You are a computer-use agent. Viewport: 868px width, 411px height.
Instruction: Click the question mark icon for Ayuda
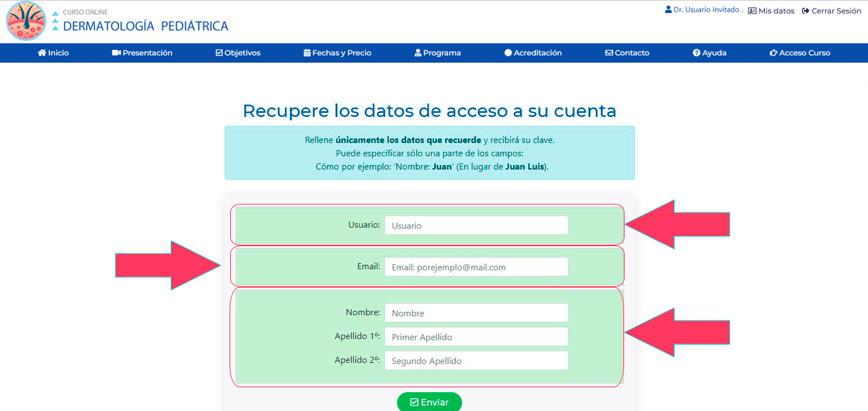(x=696, y=53)
